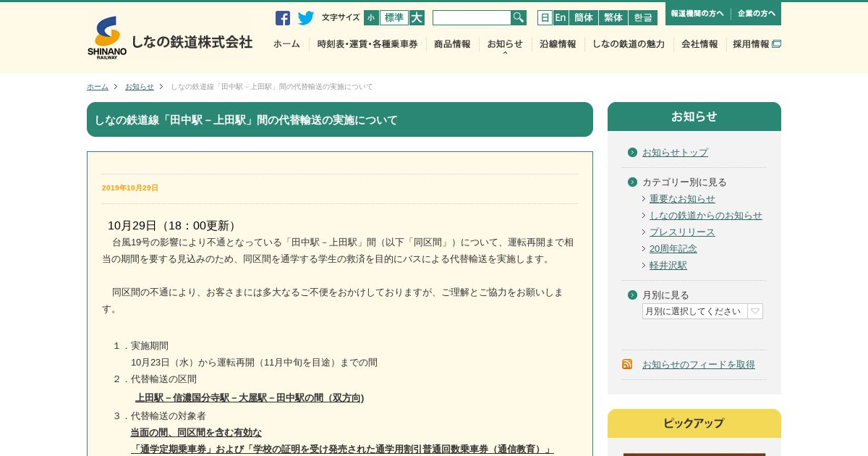The width and height of the screenshot is (868, 456).
Task: Open しなの鉄道の魅力 menu
Action: click(x=629, y=44)
